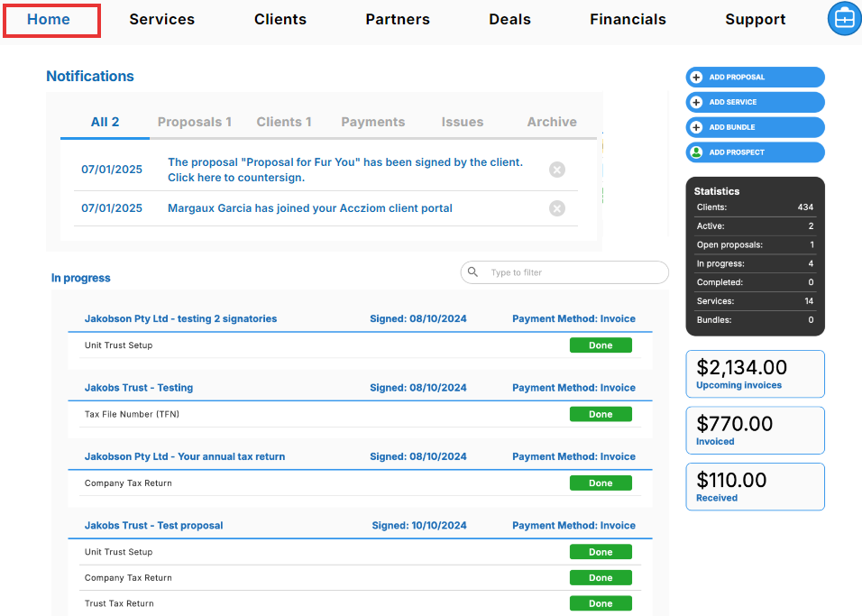Click the ADD PROPOSAL button
Screen dimensions: 862x616
[756, 77]
